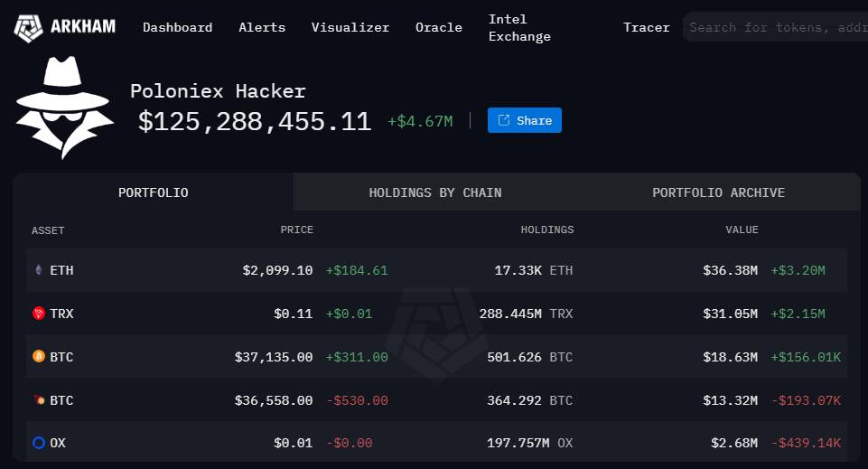
Task: Click the Share button
Action: click(x=524, y=120)
